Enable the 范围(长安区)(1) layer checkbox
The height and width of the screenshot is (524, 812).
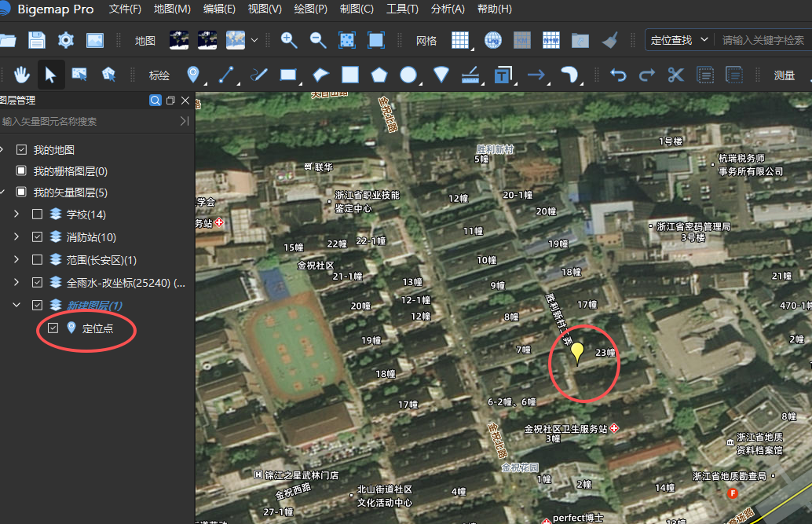point(37,260)
